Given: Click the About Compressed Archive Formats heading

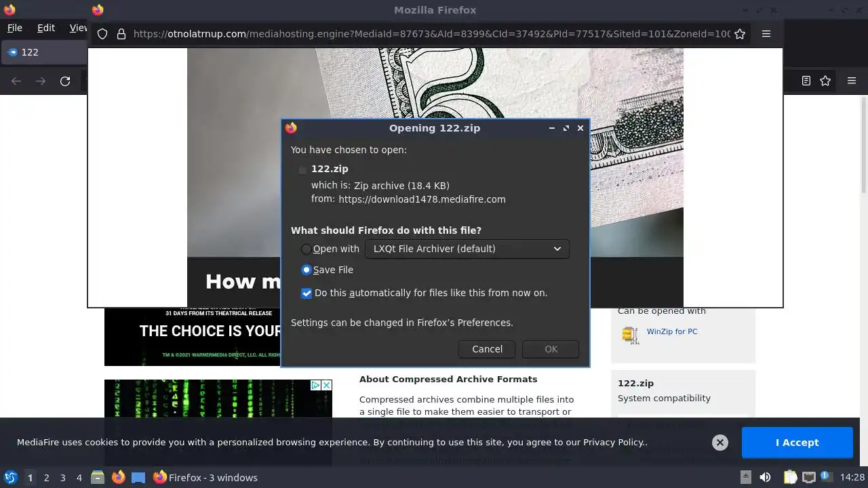Looking at the screenshot, I should tap(448, 380).
